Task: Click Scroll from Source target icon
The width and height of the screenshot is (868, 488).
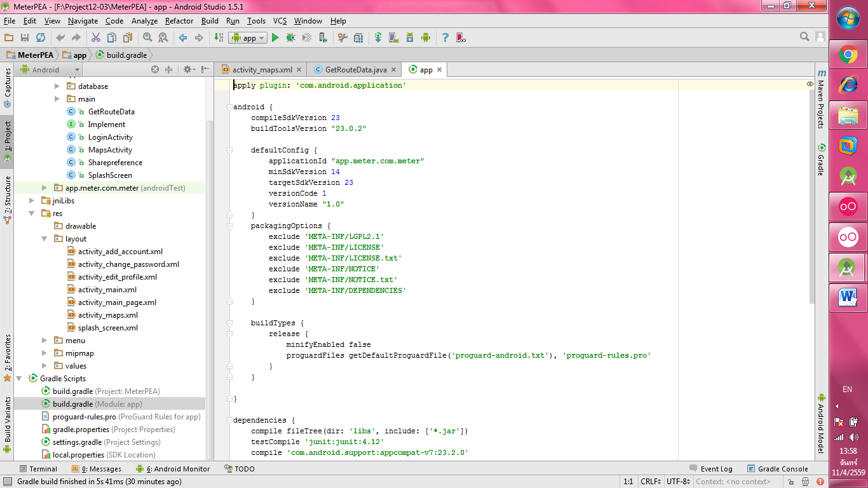Action: pos(155,70)
